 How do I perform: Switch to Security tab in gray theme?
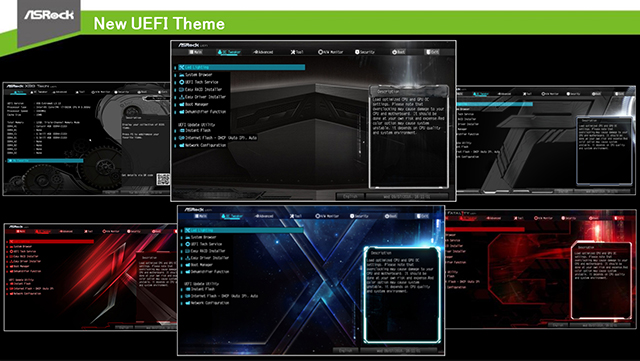pyautogui.click(x=364, y=52)
